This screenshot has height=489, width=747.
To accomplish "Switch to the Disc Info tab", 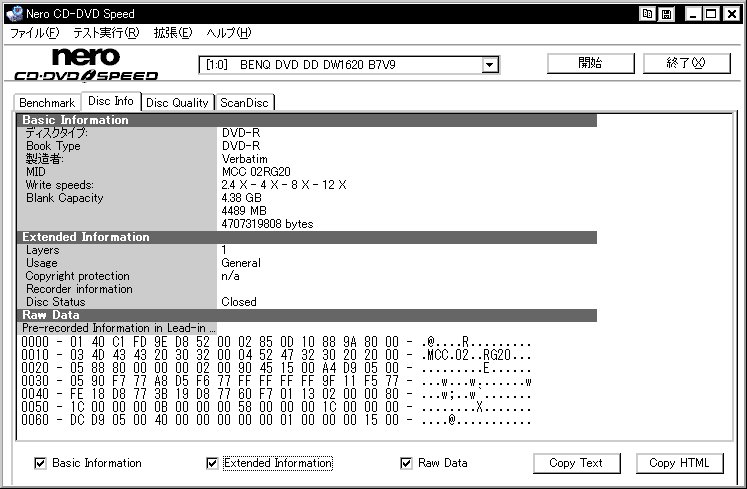I will coord(111,101).
